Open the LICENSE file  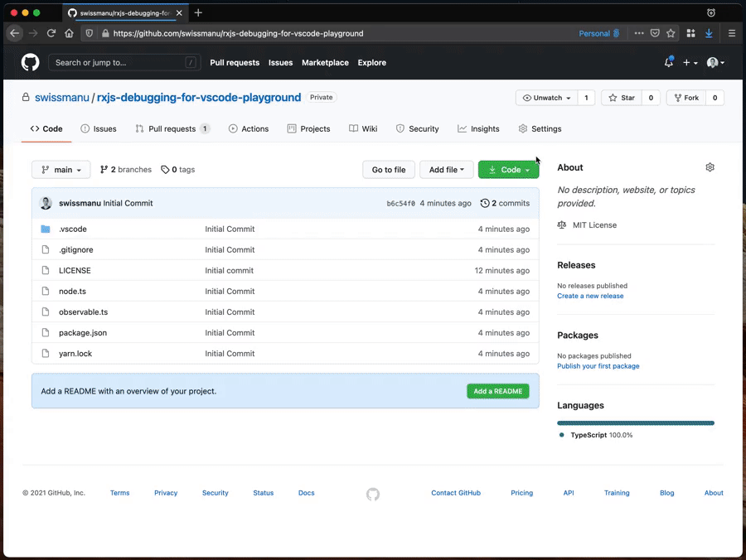tap(75, 271)
